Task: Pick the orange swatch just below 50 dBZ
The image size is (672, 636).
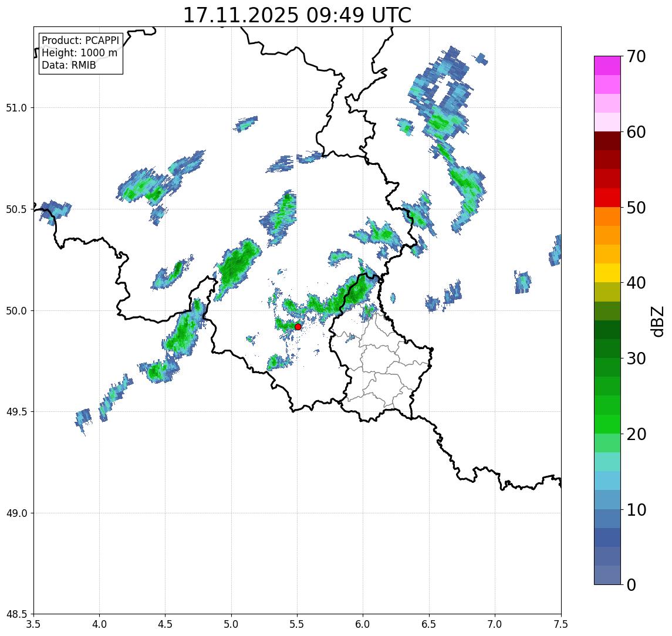Action: coord(607,216)
